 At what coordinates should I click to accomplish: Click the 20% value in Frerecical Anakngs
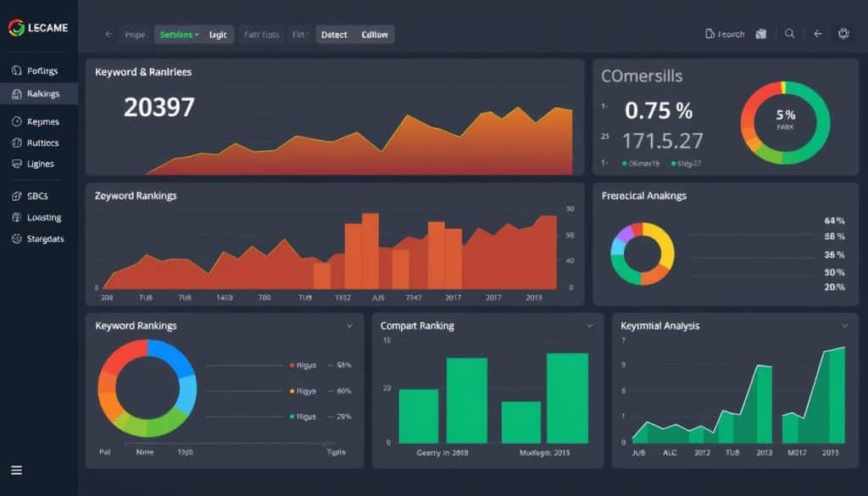pos(834,287)
